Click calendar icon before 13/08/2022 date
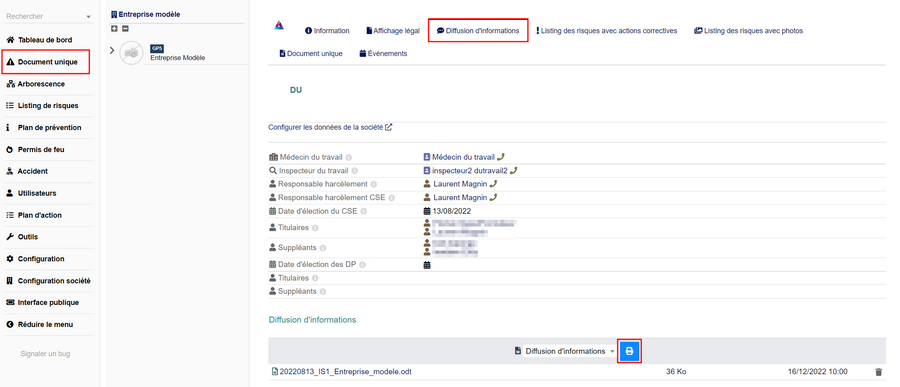Screen dimensions: 900x387 click(x=427, y=211)
